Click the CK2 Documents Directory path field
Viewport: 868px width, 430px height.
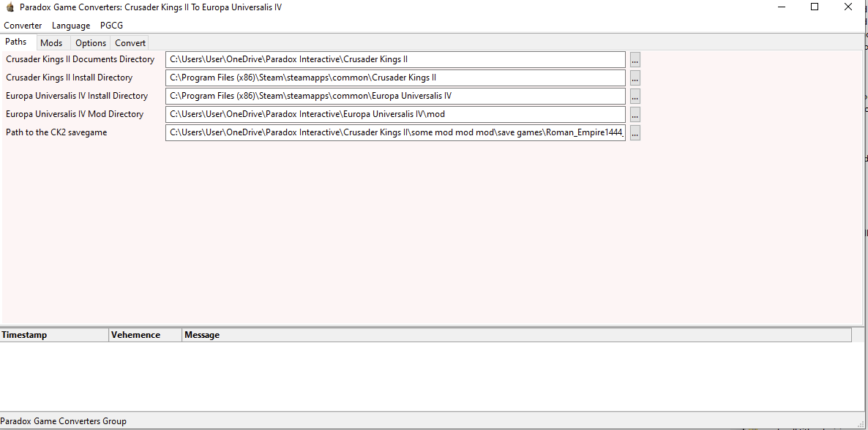(395, 59)
